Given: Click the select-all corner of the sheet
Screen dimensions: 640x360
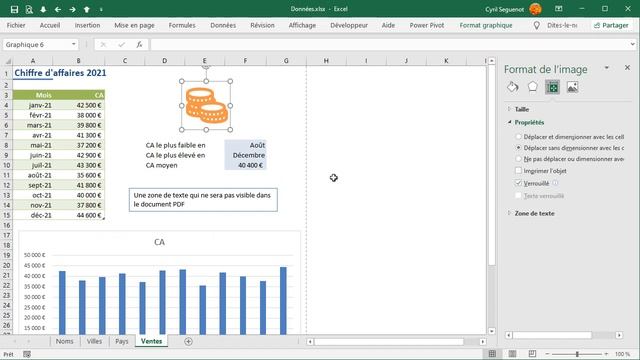Looking at the screenshot, I should pos(7,61).
